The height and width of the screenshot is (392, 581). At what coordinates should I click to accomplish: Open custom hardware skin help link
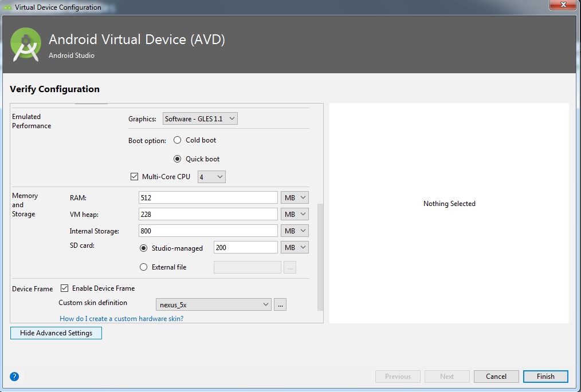tap(121, 319)
